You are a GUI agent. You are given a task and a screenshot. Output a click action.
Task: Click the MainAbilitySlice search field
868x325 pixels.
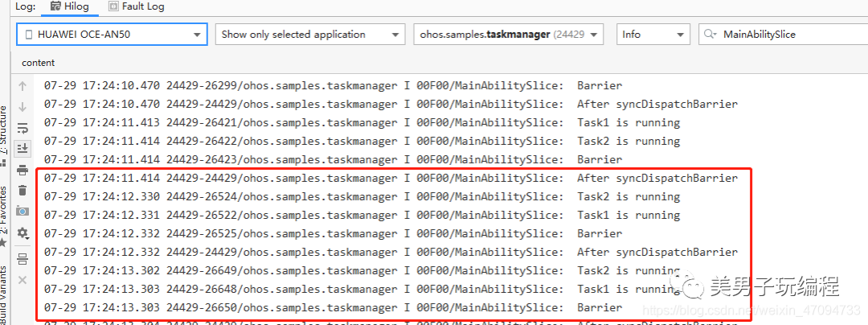click(x=784, y=35)
